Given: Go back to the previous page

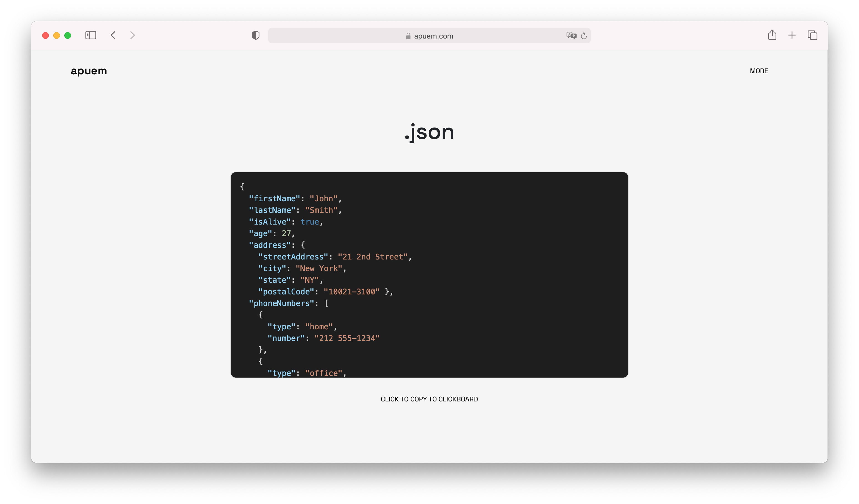Looking at the screenshot, I should [113, 35].
